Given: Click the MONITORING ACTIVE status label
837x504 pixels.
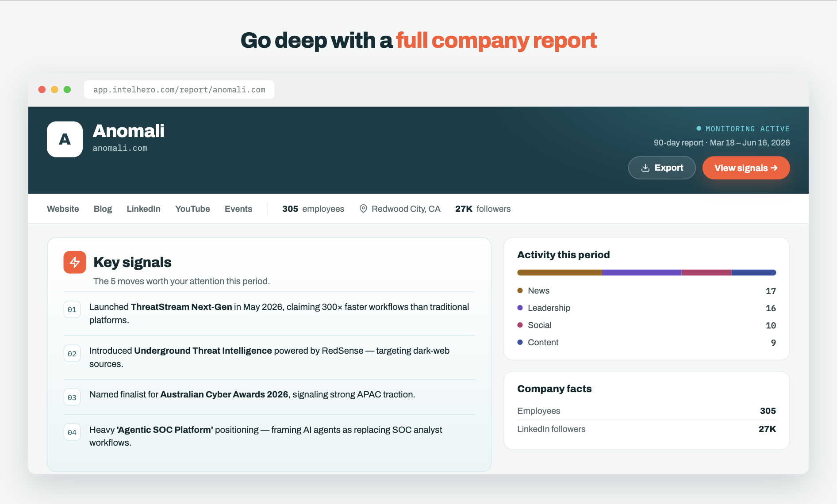Looking at the screenshot, I should click(748, 129).
